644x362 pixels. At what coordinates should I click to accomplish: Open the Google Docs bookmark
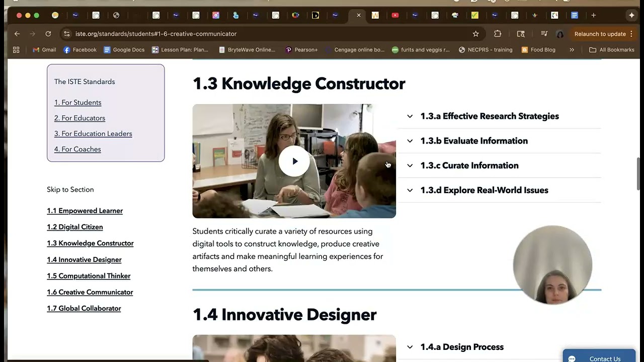tap(124, 50)
